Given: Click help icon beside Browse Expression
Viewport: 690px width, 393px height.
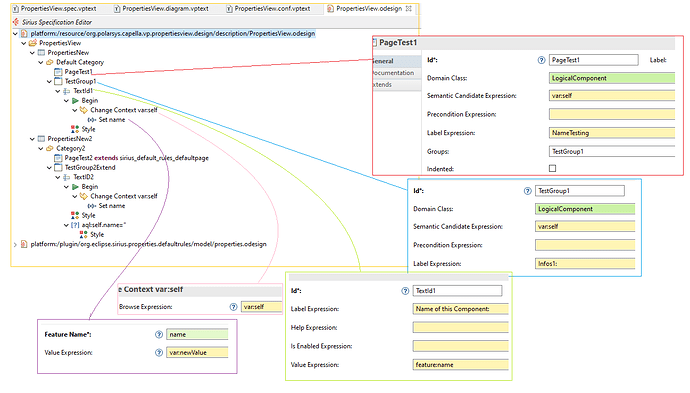Looking at the screenshot, I should [234, 307].
